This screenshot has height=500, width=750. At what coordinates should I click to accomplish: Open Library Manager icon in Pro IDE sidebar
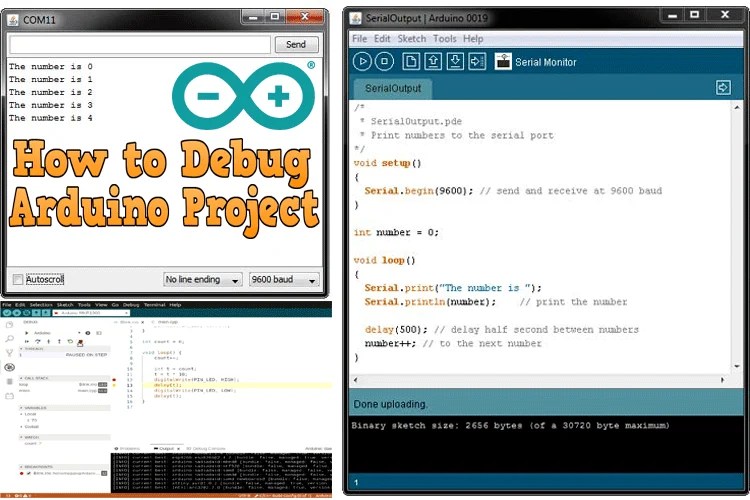click(10, 396)
